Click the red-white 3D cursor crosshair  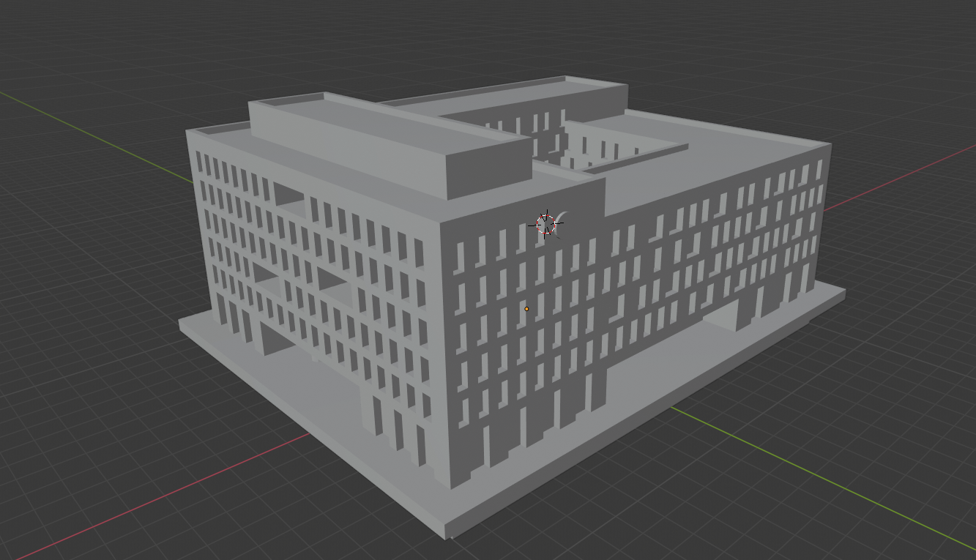pyautogui.click(x=545, y=224)
